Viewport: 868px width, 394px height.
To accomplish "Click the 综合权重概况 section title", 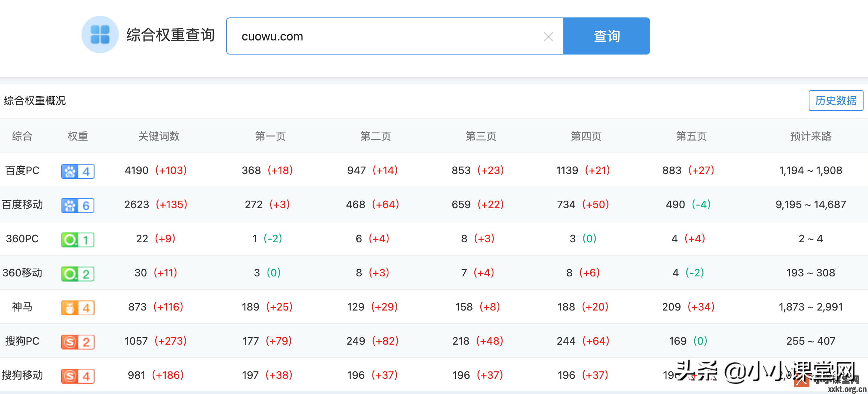I will coord(35,101).
